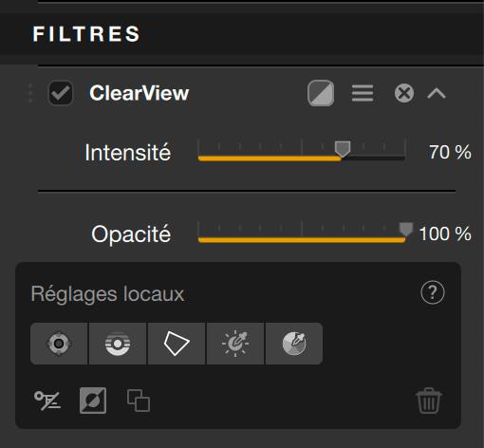This screenshot has width=484, height=448.
Task: Select the luminosity eyedropper mask tool
Action: coord(235,344)
